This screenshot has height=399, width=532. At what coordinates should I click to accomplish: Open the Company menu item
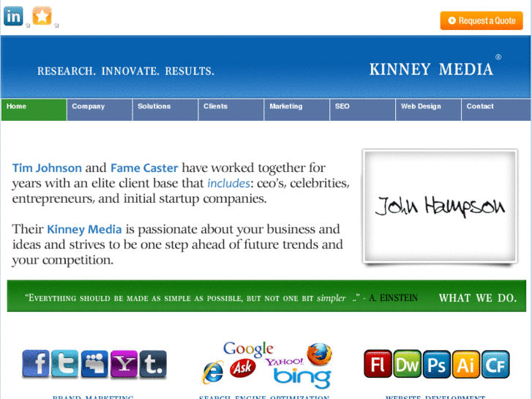(100, 110)
